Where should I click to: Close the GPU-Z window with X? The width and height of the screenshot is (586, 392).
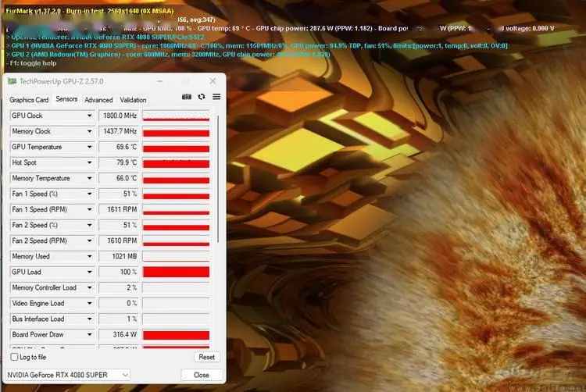point(213,81)
